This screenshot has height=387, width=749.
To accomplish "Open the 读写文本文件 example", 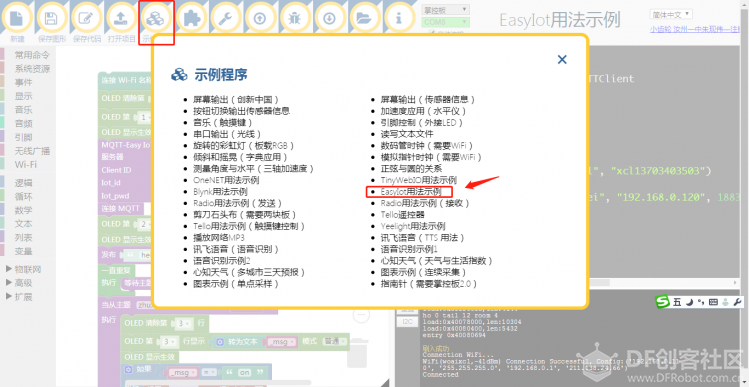I will click(x=407, y=134).
